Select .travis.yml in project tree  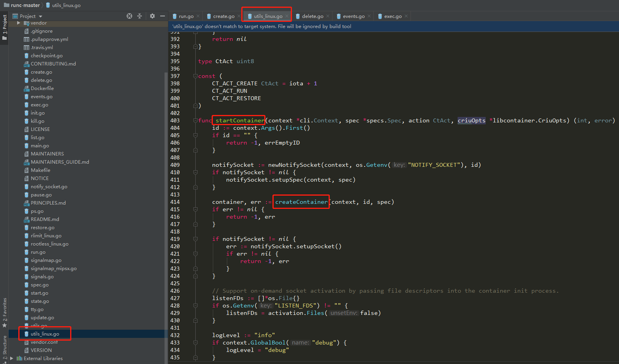click(x=42, y=48)
